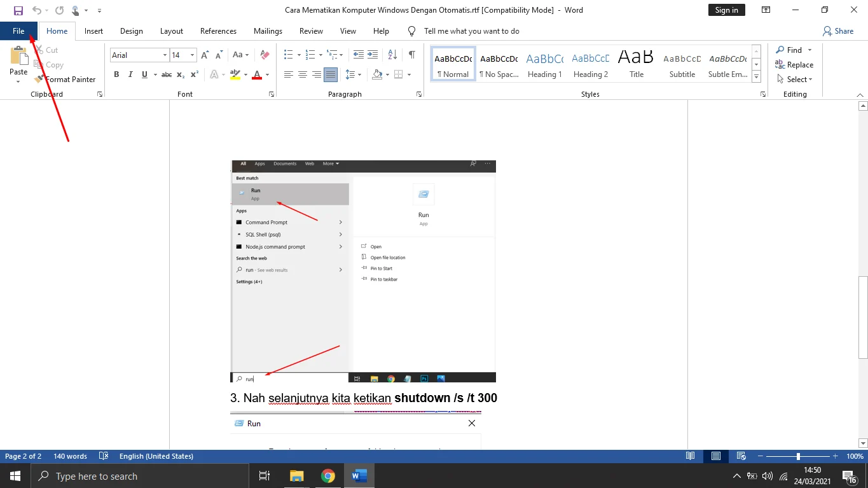Screen dimensions: 868x488
Task: Click the Save icon in title bar
Action: pos(18,10)
